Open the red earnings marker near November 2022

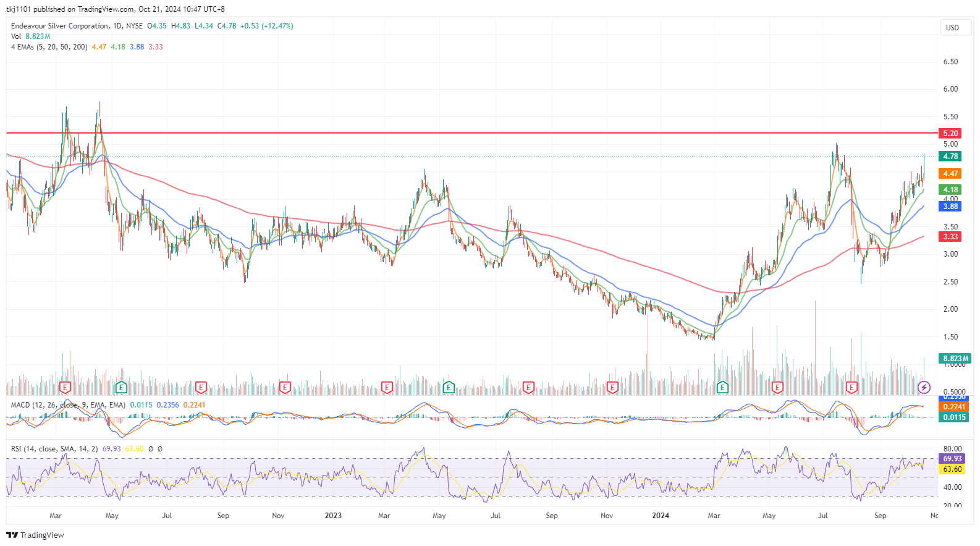(x=285, y=388)
